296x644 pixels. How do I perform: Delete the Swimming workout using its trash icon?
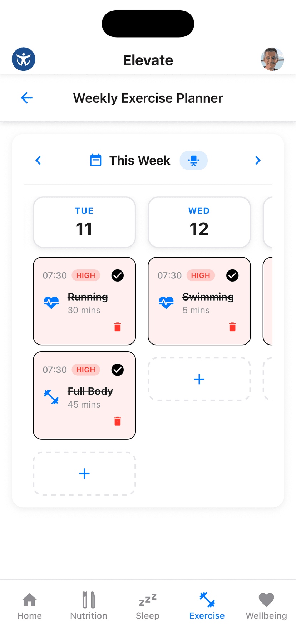click(x=232, y=327)
